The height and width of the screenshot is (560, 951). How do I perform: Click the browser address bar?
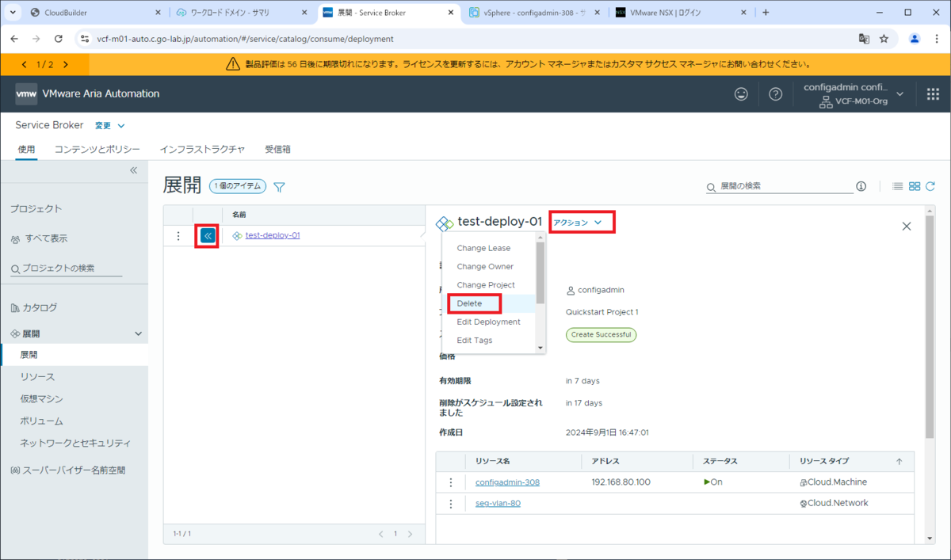point(468,38)
